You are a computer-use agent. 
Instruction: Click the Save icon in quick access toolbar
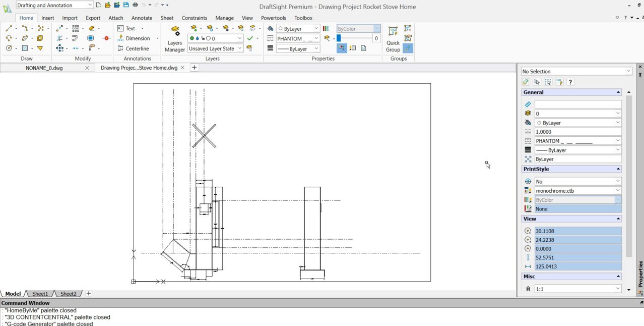click(x=126, y=5)
